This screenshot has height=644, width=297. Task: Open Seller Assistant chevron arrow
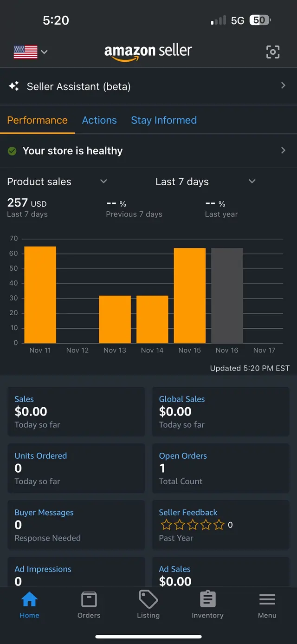(283, 85)
